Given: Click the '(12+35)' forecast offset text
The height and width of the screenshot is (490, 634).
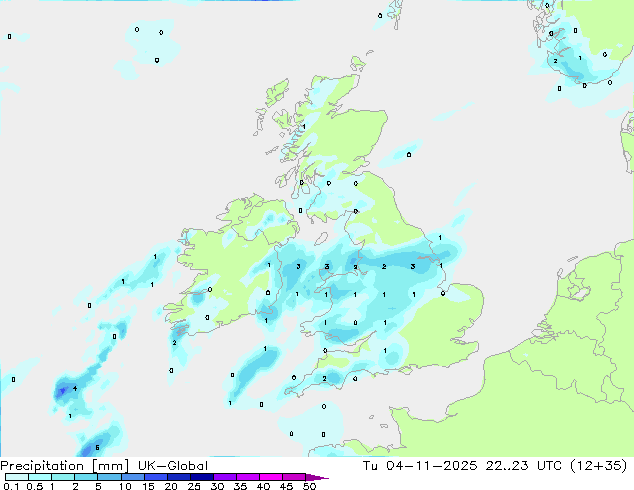Looking at the screenshot, I should pos(598,466).
